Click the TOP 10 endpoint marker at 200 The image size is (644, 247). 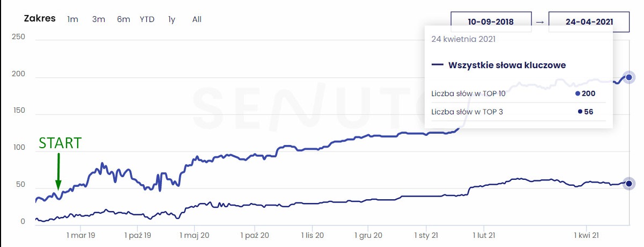629,77
